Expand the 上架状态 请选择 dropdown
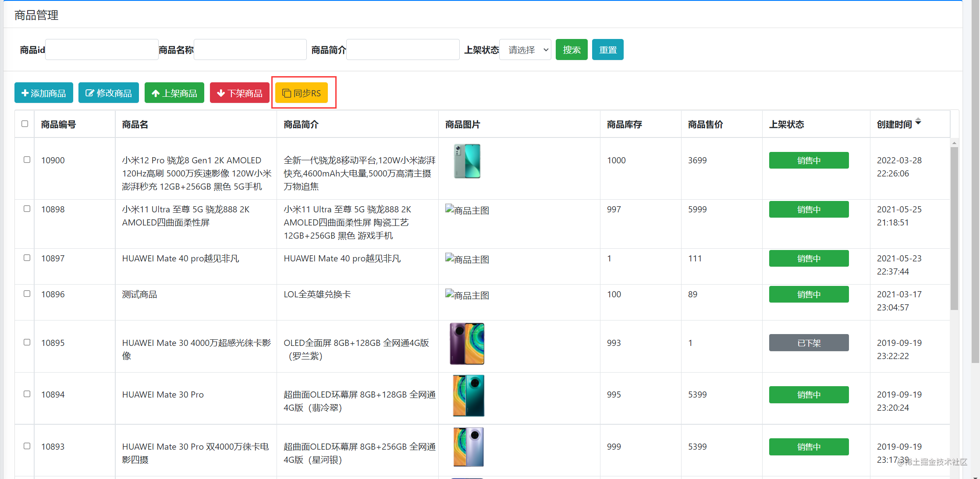 coord(526,50)
